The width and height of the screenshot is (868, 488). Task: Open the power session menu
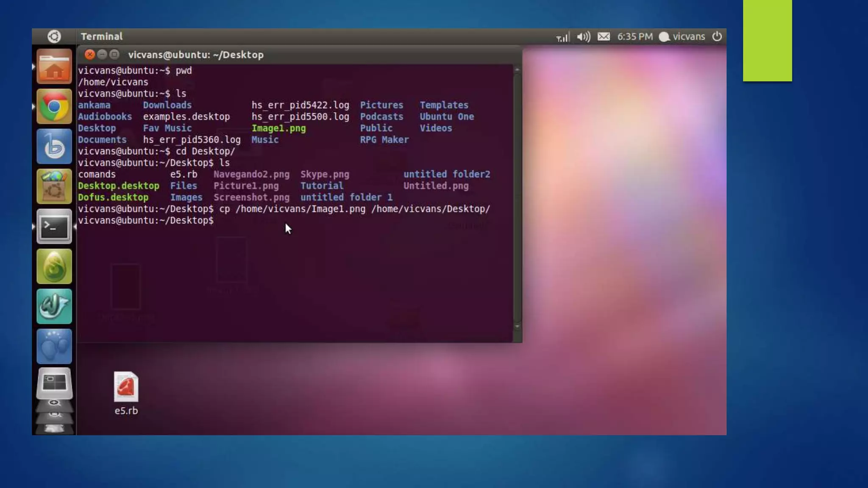point(717,37)
